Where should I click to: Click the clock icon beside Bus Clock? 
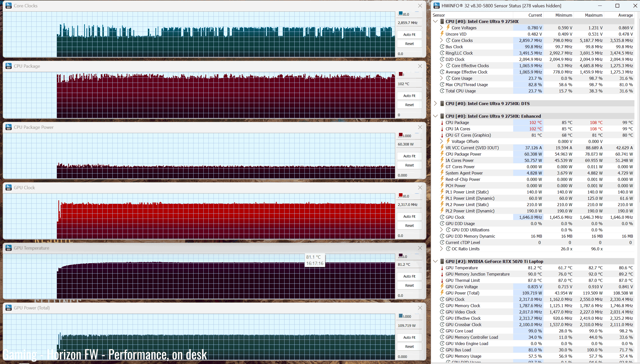click(442, 47)
